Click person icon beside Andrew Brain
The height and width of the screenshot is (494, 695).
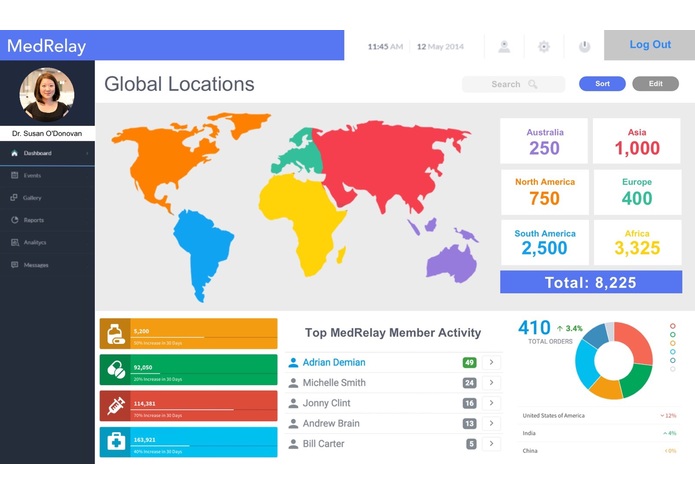click(x=293, y=424)
